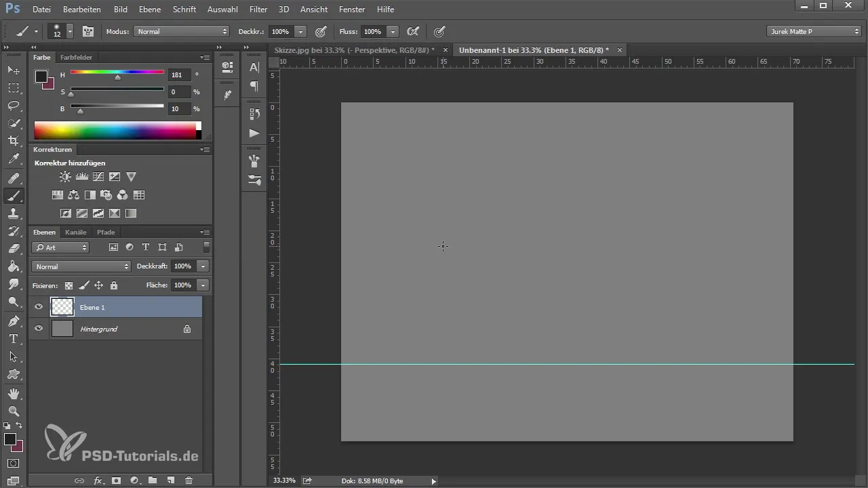Screen dimensions: 868x488
Task: Pick the Eyedropper tool
Action: [14, 159]
